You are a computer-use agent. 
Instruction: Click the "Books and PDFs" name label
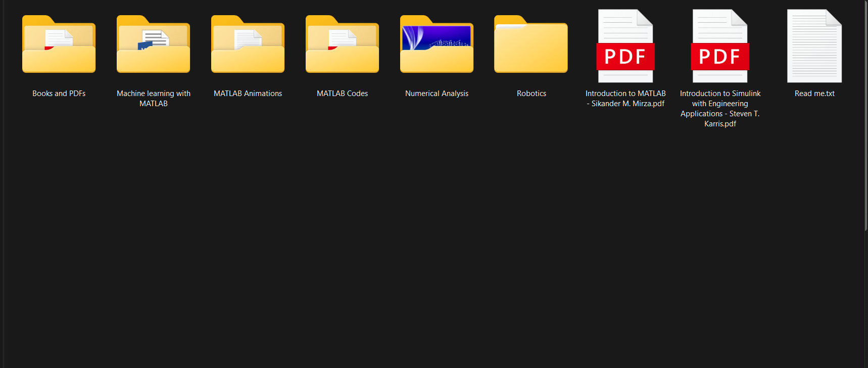tap(59, 94)
